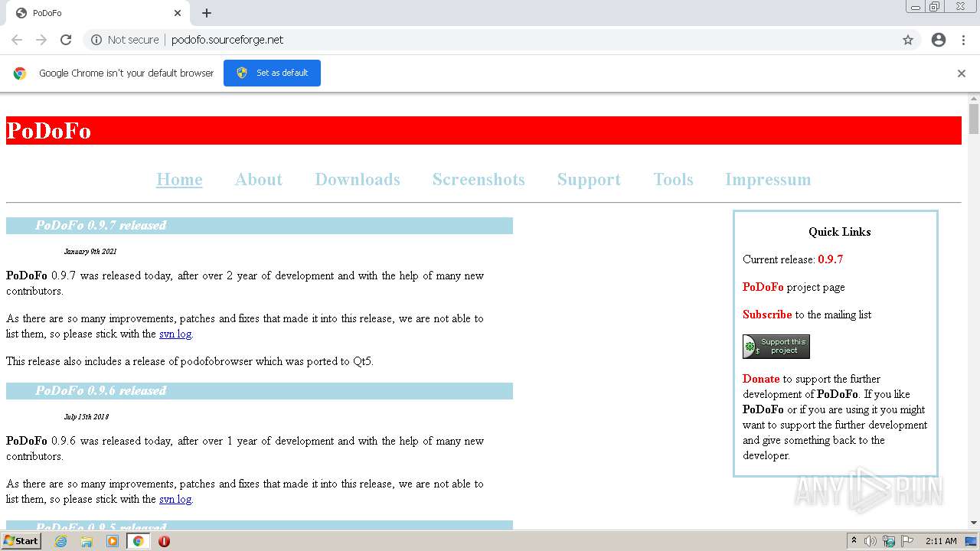Open Windows Explorer folder in taskbar

pos(87,541)
